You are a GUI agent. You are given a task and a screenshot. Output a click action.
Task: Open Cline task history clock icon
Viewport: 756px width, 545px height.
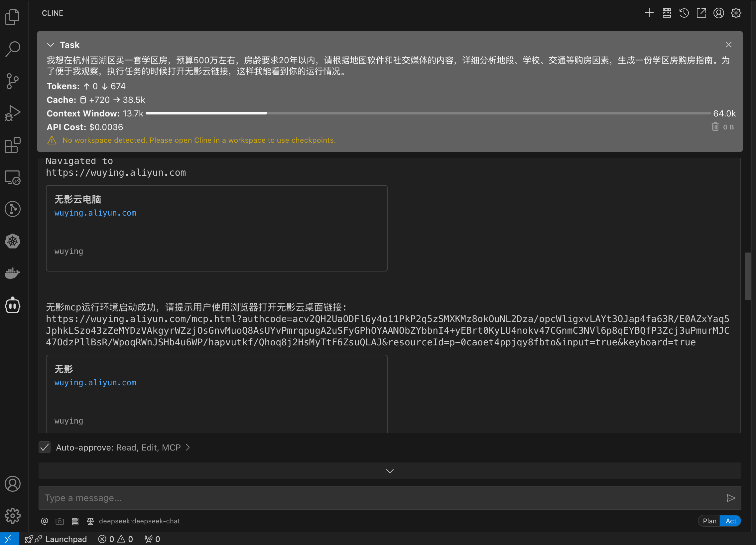684,13
